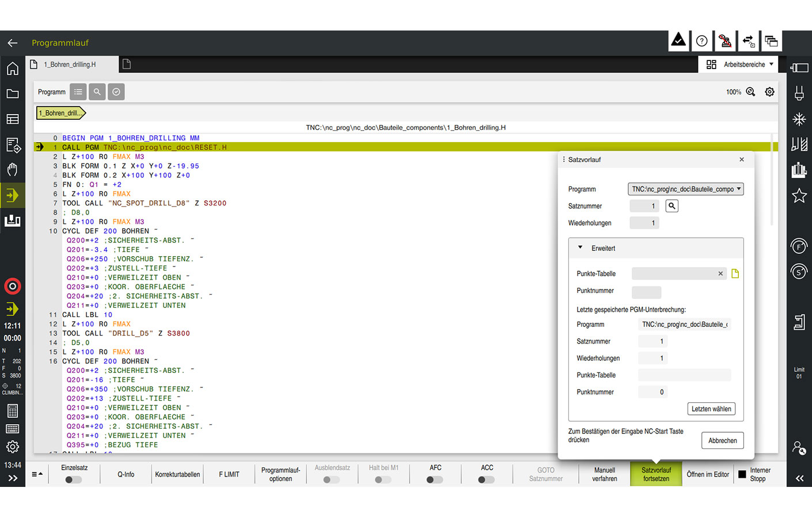Click the Wiederholungen input field
Screen dimensions: 812x518
tap(644, 223)
